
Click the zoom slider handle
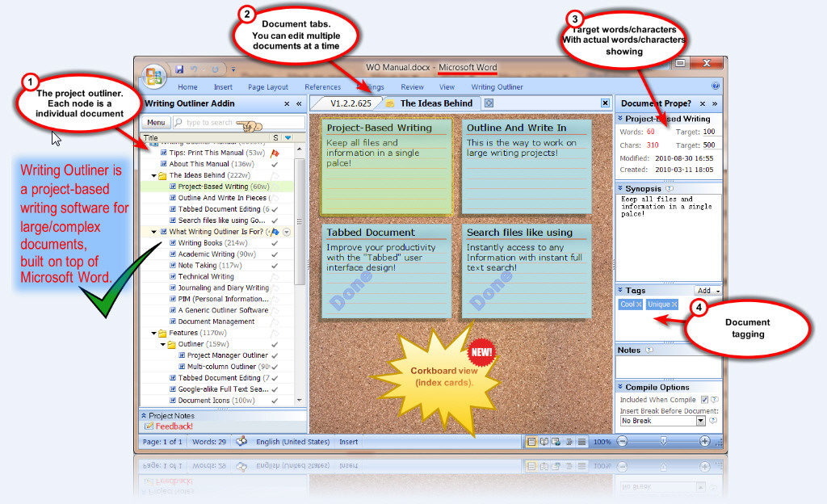click(x=664, y=441)
